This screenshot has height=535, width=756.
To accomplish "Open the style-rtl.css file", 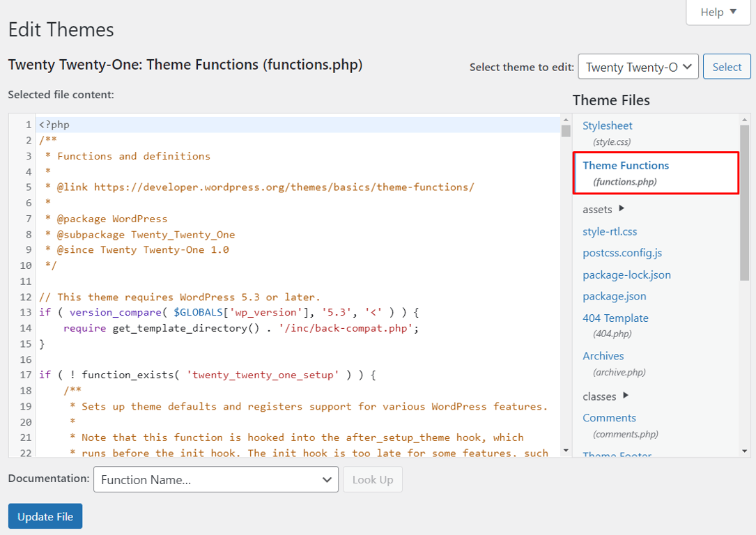I will coord(610,231).
